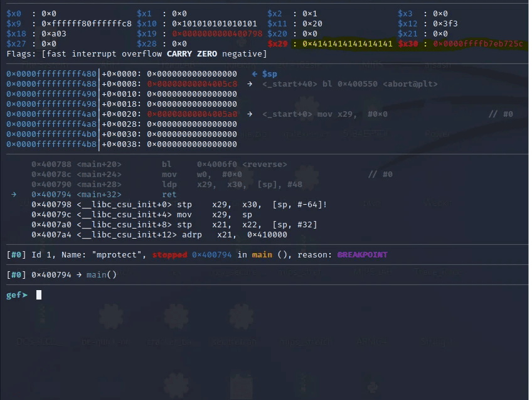Click the <reverse> call target 0x4006f0

(242, 165)
